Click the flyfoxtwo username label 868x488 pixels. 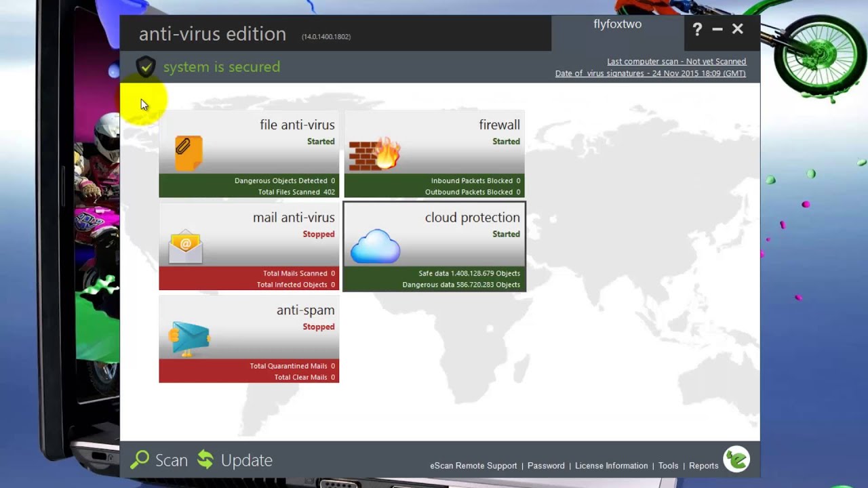618,24
